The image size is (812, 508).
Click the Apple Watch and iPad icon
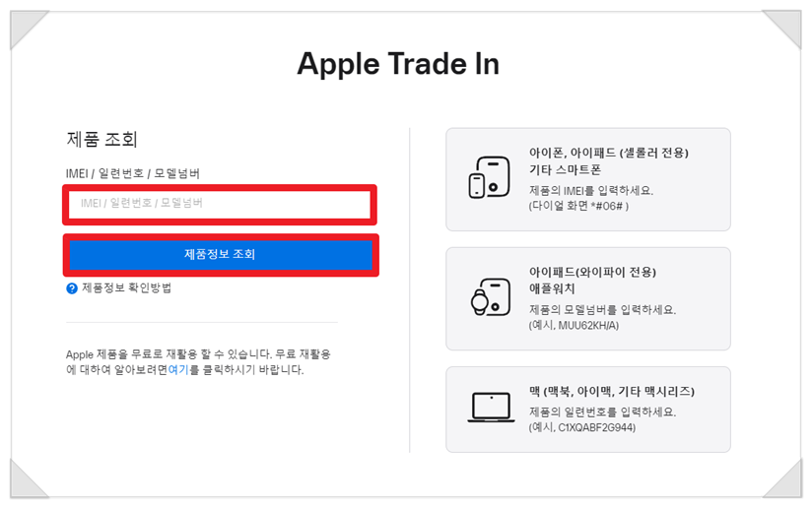pyautogui.click(x=491, y=297)
